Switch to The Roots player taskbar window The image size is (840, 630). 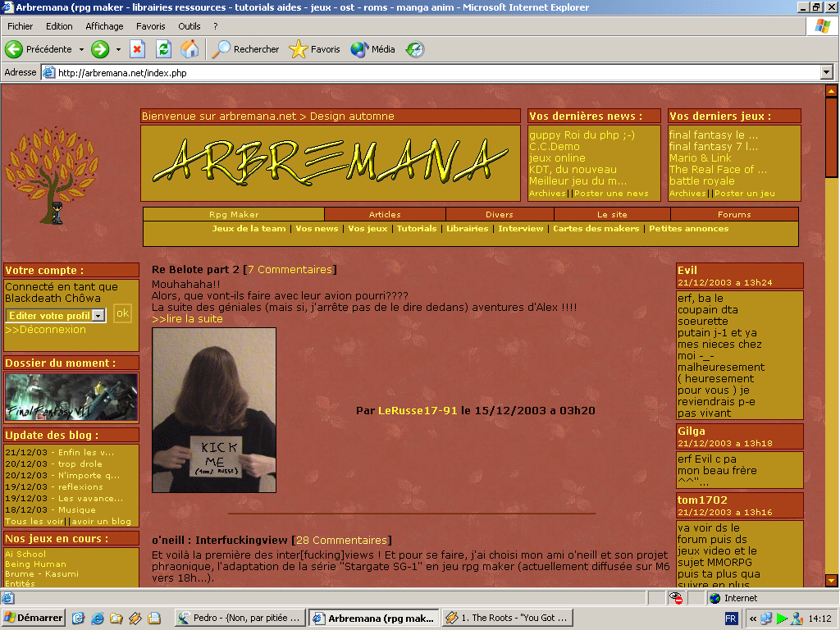point(507,619)
